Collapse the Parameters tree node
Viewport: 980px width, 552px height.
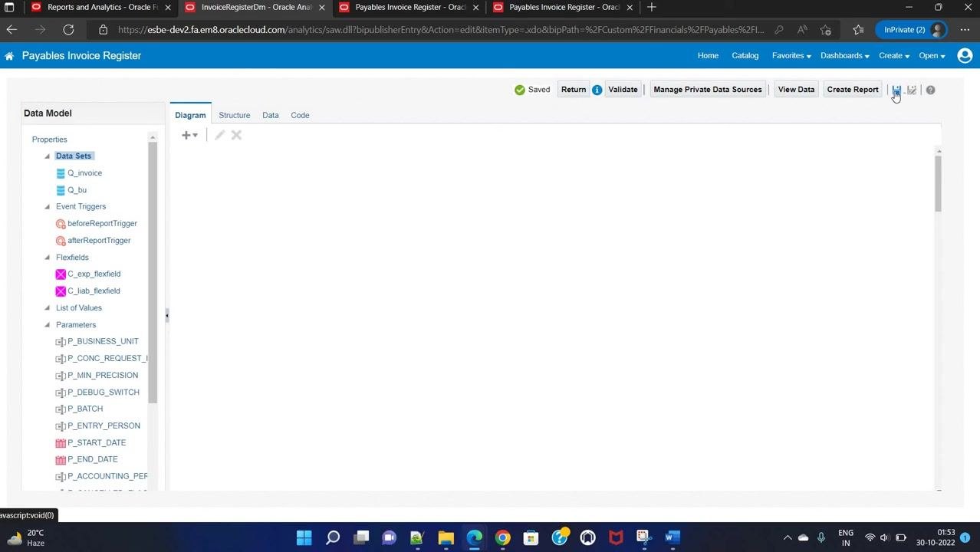click(47, 325)
